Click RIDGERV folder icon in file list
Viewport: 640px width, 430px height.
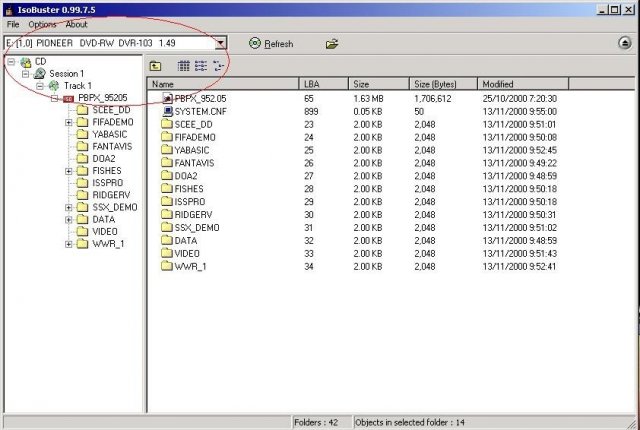(167, 214)
